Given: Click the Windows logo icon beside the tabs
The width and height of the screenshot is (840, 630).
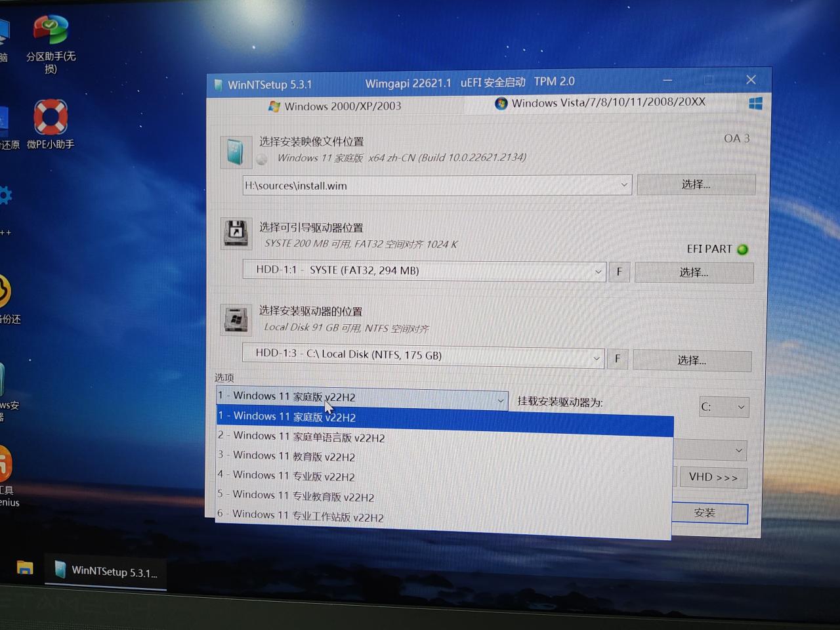Looking at the screenshot, I should coord(755,104).
